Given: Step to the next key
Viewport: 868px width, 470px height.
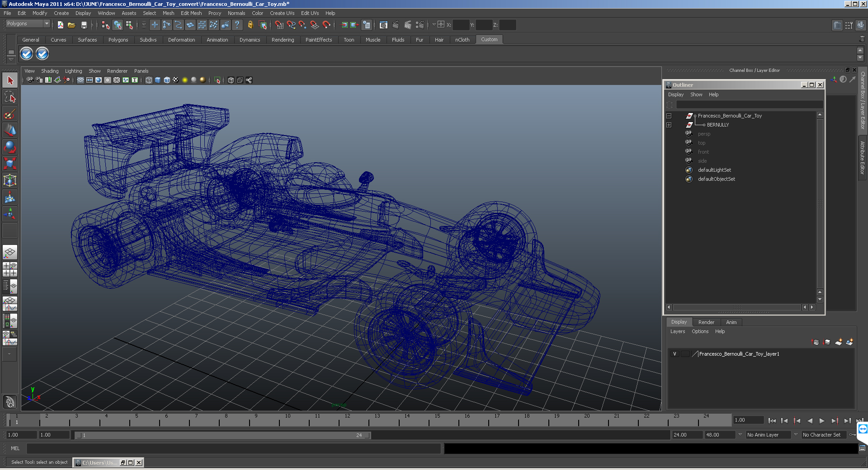Looking at the screenshot, I should pos(835,421).
